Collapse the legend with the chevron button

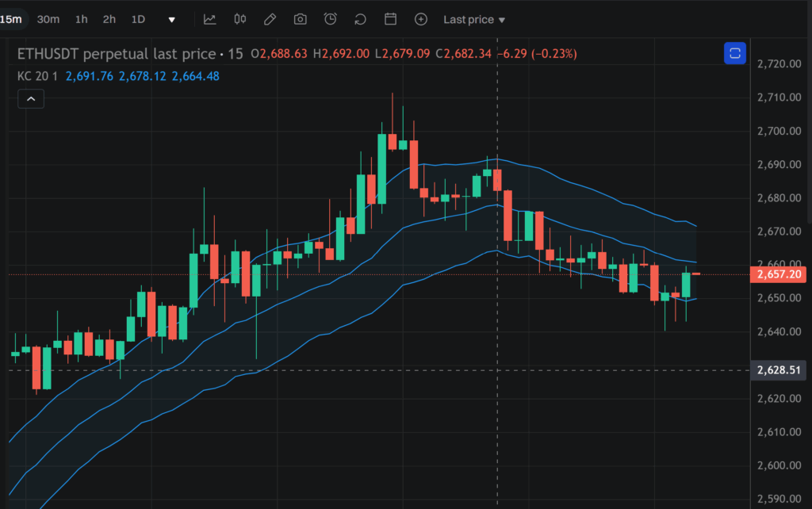pos(30,98)
